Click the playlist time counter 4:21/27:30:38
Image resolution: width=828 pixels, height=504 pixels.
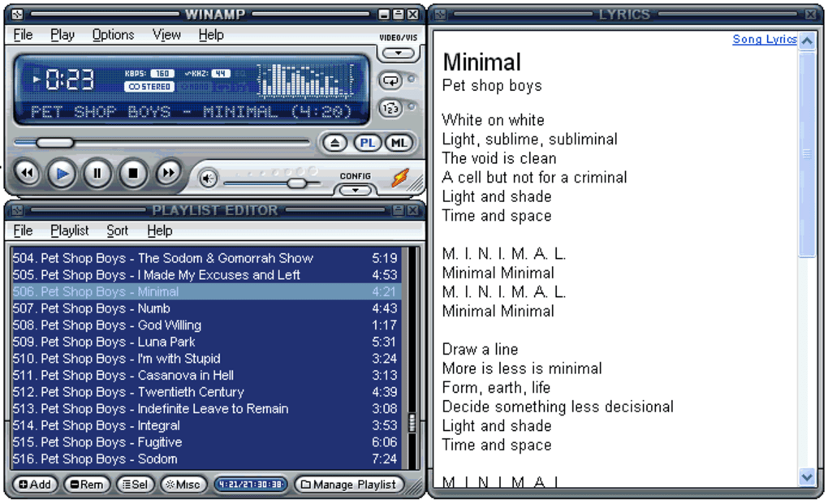pos(252,485)
